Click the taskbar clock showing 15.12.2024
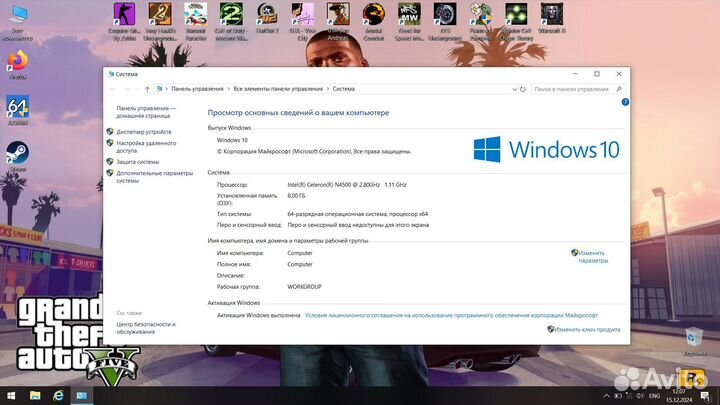 coord(679,396)
